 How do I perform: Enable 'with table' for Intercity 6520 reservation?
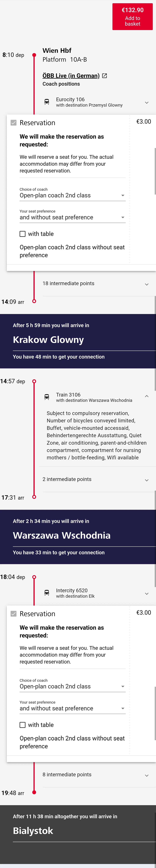[23, 725]
